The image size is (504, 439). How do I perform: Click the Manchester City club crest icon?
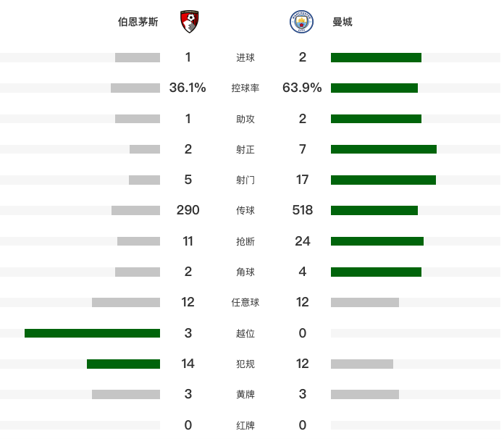click(x=301, y=22)
